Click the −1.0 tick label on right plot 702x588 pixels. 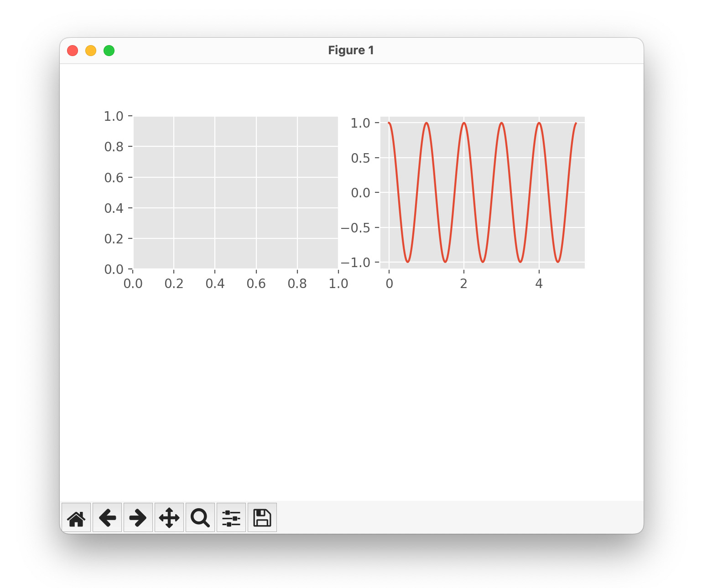[x=355, y=263]
